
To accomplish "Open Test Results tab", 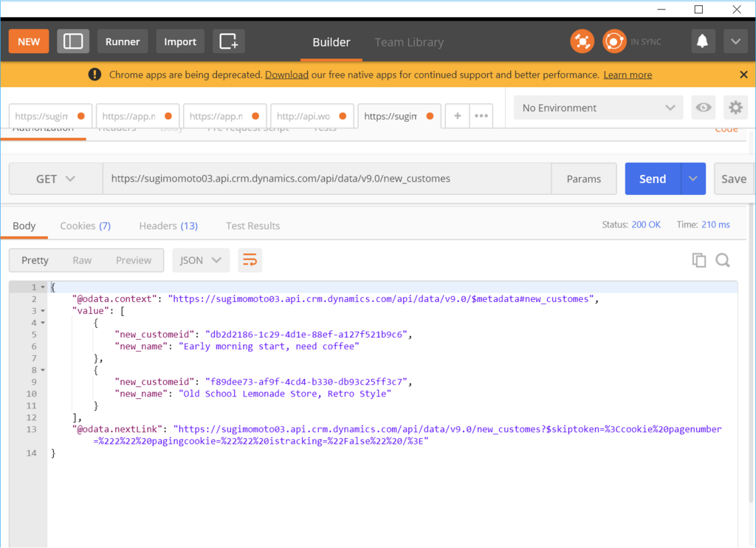I will pos(252,226).
